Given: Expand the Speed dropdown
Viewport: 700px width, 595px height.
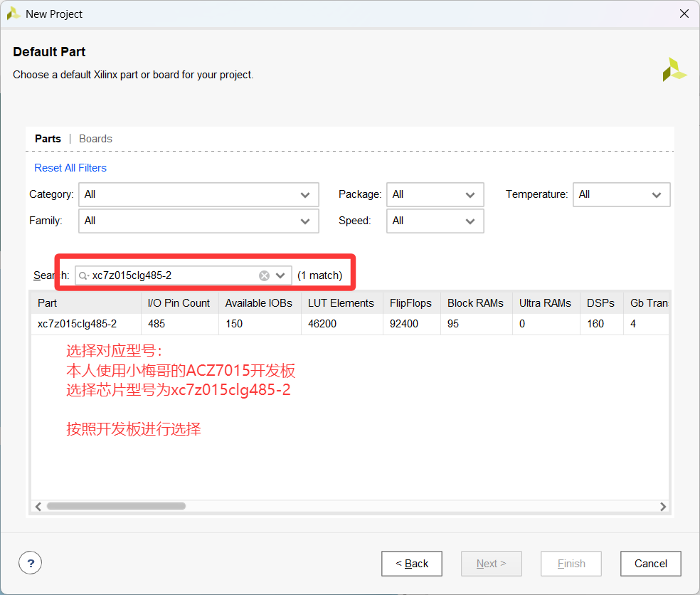Looking at the screenshot, I should tap(435, 221).
